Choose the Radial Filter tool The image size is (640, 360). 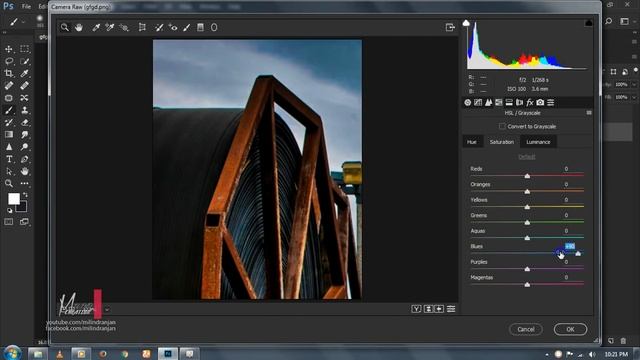pos(214,27)
